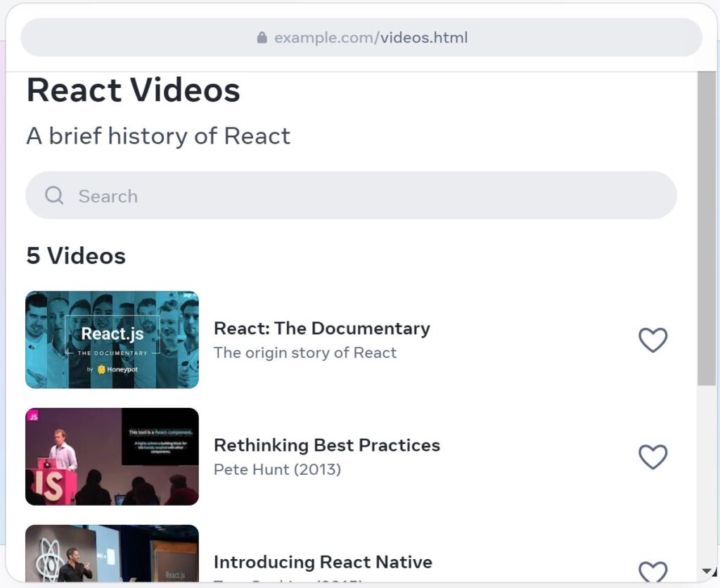Select the "Pete Hunt (2013)" text
720x588 pixels.
click(277, 470)
